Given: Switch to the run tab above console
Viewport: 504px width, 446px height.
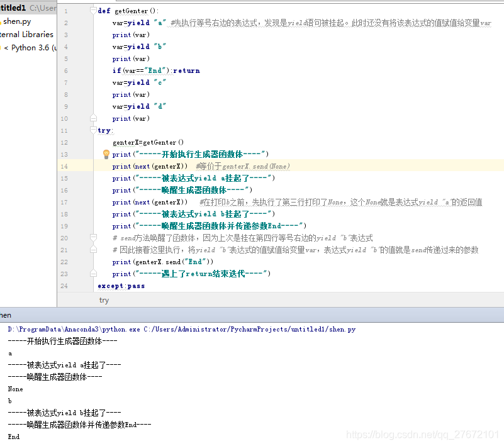Looking at the screenshot, I should tap(6, 315).
